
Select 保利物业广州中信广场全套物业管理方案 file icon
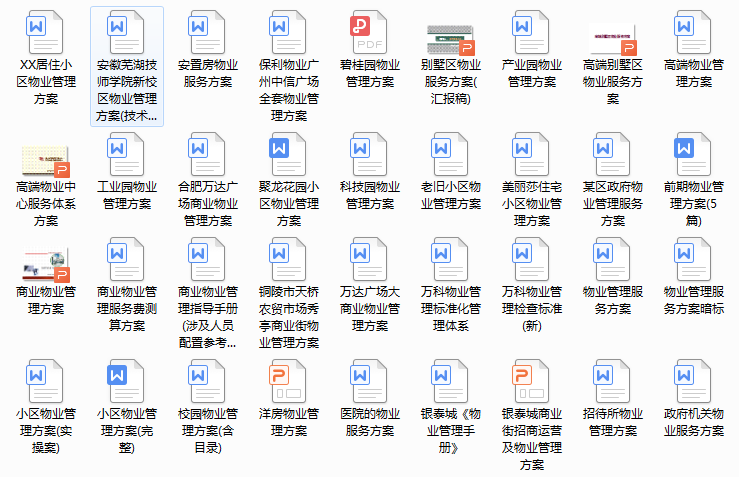pyautogui.click(x=288, y=32)
